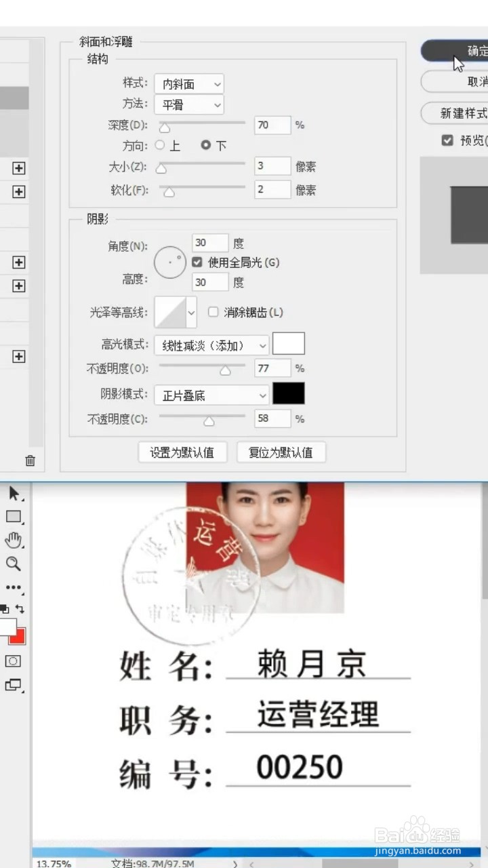Click the 文档:98.7M/97.5M status text
Viewport: 488px width, 868px height.
(x=152, y=864)
